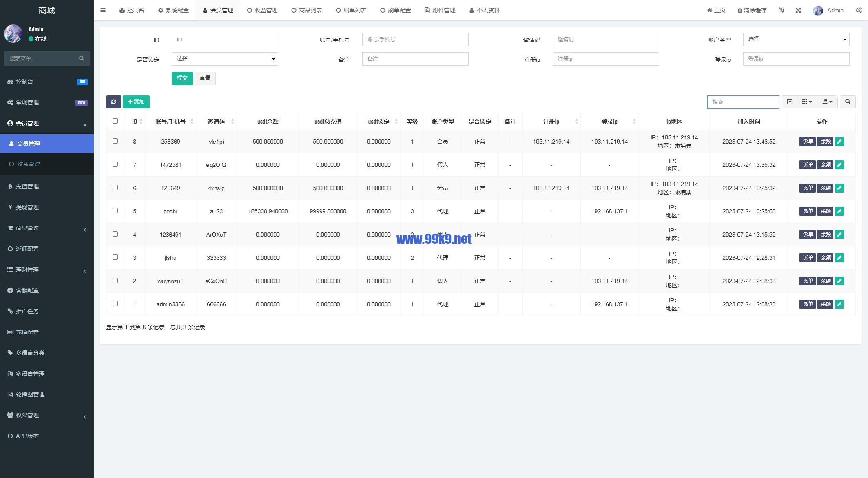Expand the 商品管理 sidebar group
Viewport: 868px width, 478px height.
click(x=47, y=228)
